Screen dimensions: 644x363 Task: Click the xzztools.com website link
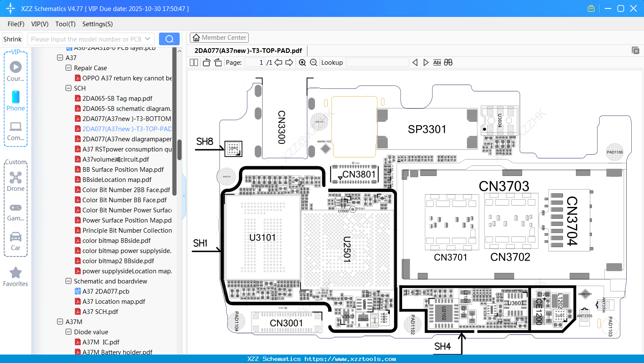350,359
